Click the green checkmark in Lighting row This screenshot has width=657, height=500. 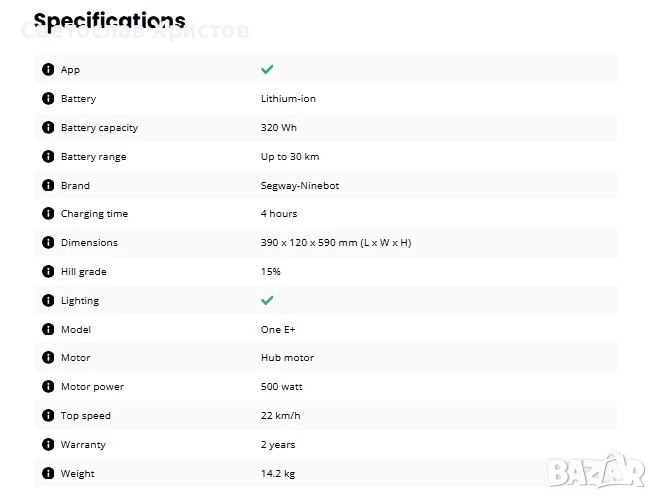[x=267, y=301]
